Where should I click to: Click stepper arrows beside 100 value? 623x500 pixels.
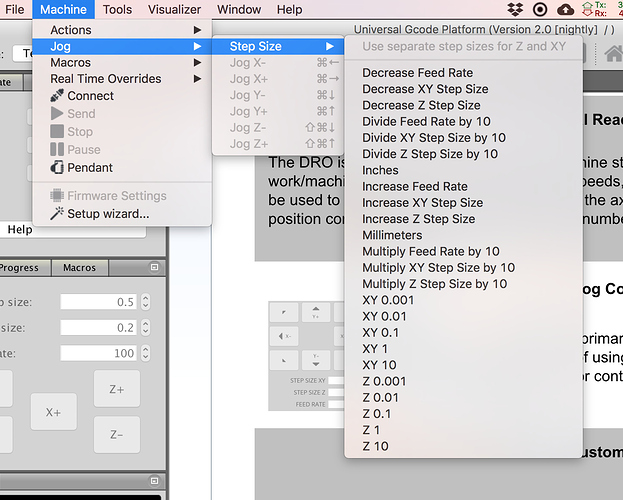pos(145,353)
